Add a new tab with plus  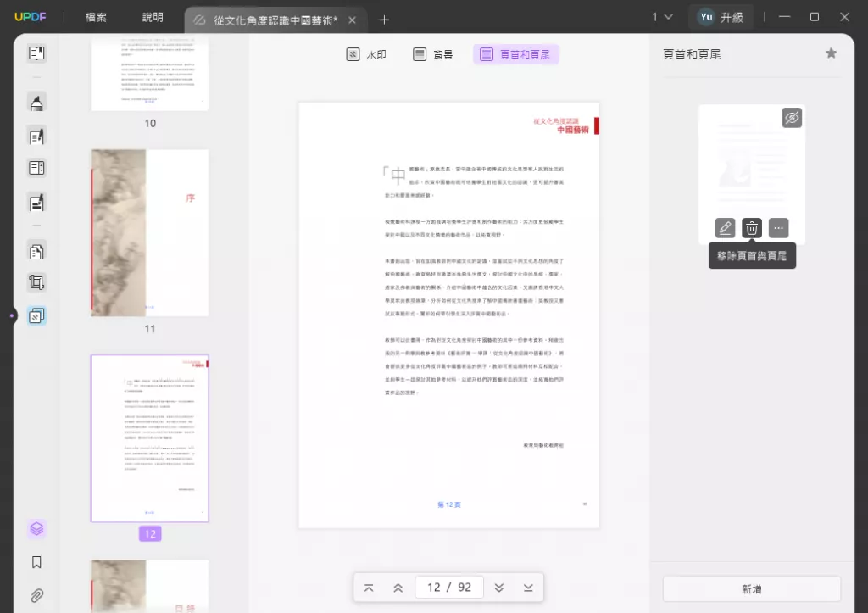pyautogui.click(x=384, y=20)
